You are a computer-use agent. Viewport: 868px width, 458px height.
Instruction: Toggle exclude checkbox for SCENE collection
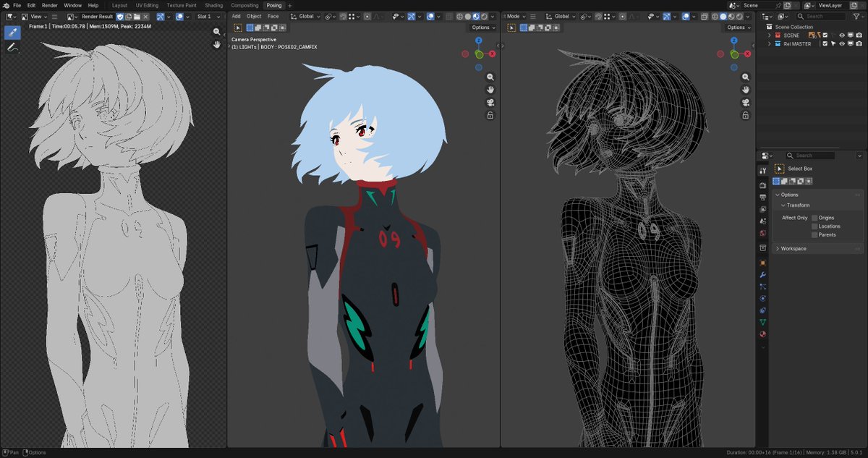click(x=825, y=35)
